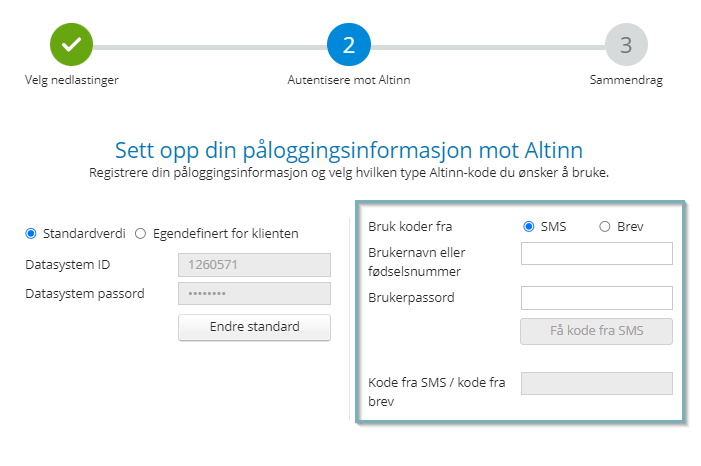This screenshot has width=701, height=466.
Task: Select SMS as code source
Action: click(528, 226)
